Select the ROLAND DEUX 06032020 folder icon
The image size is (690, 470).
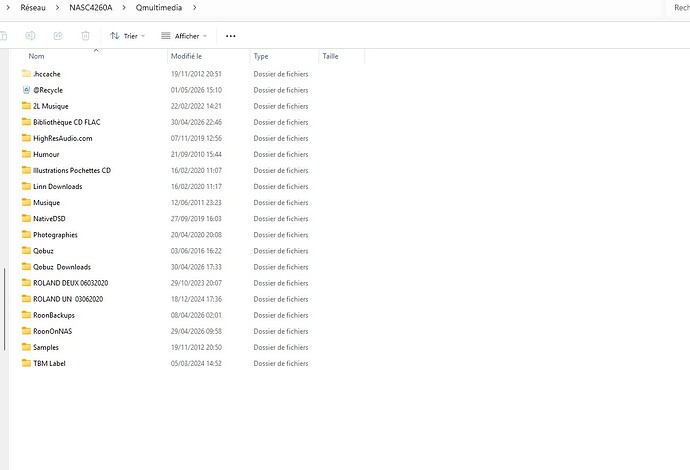(x=26, y=283)
